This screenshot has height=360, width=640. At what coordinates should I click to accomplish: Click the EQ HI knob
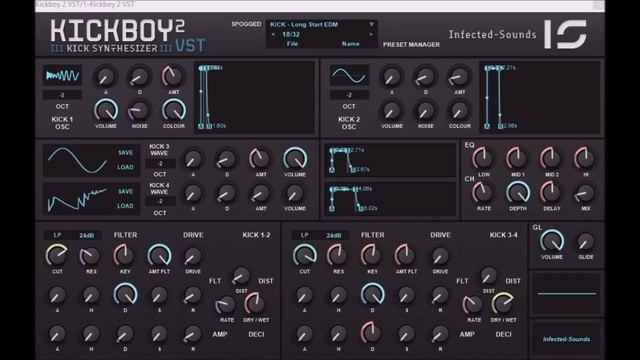pyautogui.click(x=585, y=158)
